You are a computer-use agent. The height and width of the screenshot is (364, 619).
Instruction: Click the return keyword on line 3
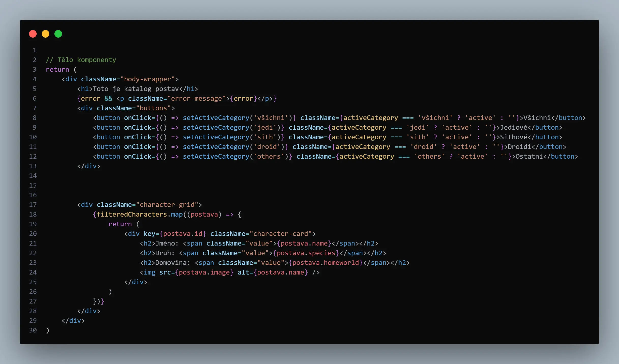click(x=57, y=69)
